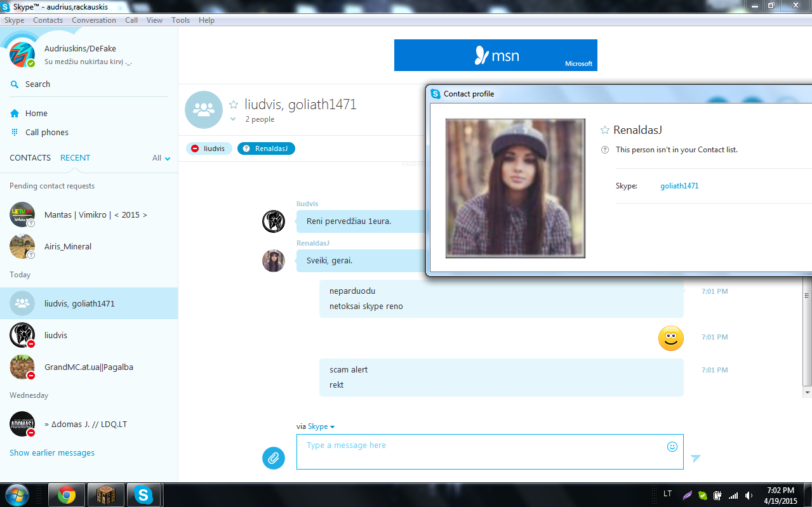Screen dimensions: 812x507
Task: Click the smiley emoticon message
Action: pos(671,338)
